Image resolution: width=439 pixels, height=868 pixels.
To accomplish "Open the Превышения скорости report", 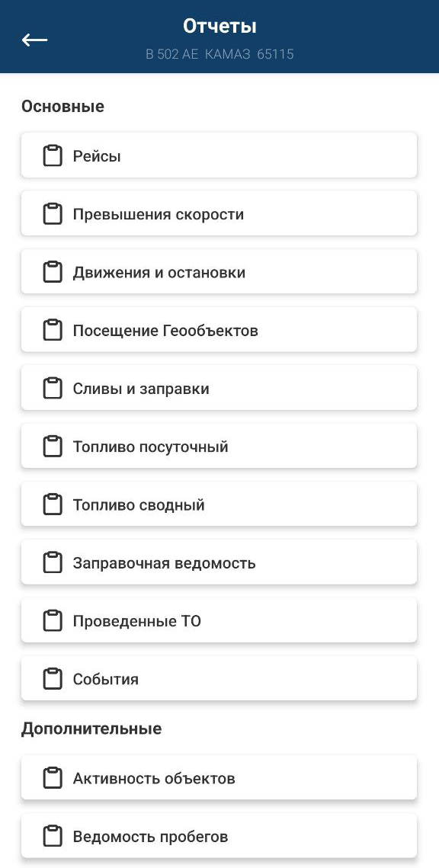I will tap(219, 213).
